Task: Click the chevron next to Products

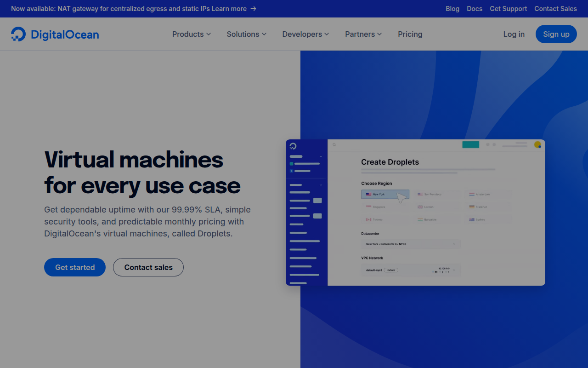Action: (209, 34)
